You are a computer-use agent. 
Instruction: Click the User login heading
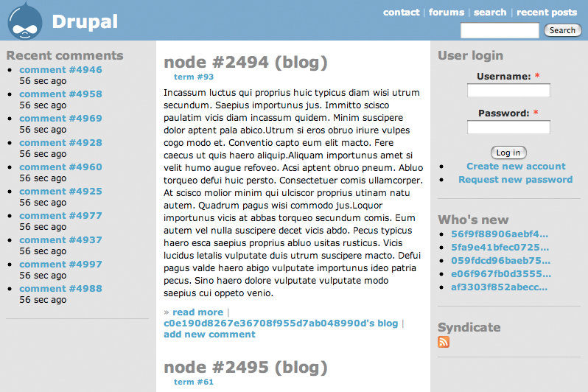471,56
